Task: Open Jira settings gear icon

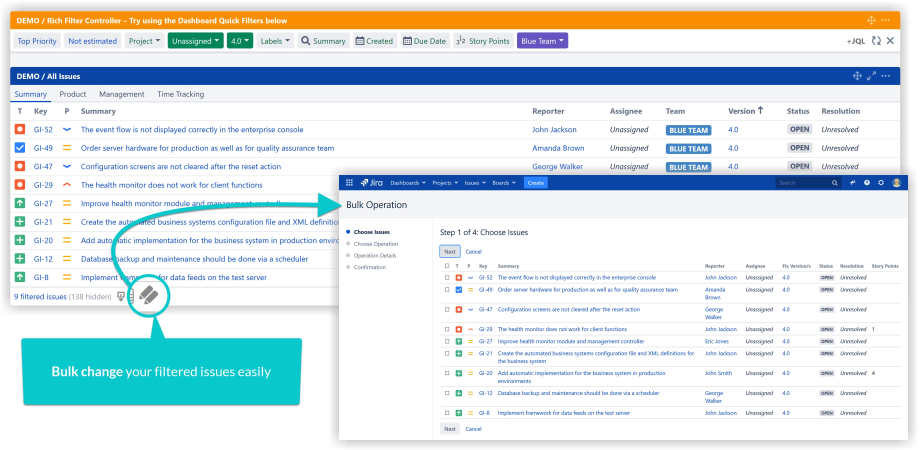Action: click(881, 183)
